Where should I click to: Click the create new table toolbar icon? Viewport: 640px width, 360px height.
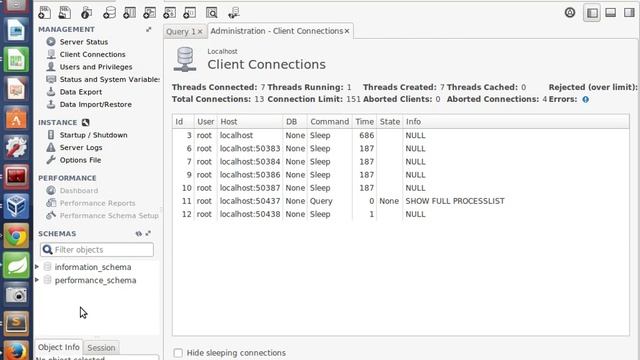click(129, 13)
